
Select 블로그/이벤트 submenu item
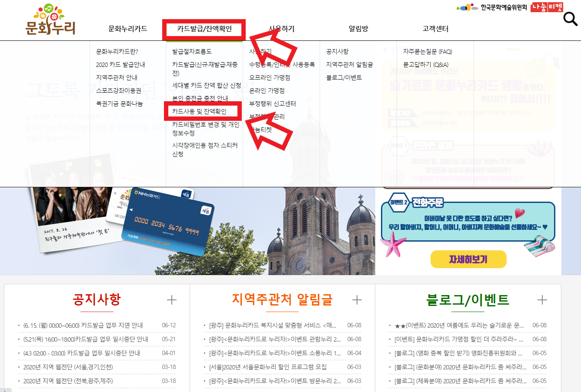[344, 77]
